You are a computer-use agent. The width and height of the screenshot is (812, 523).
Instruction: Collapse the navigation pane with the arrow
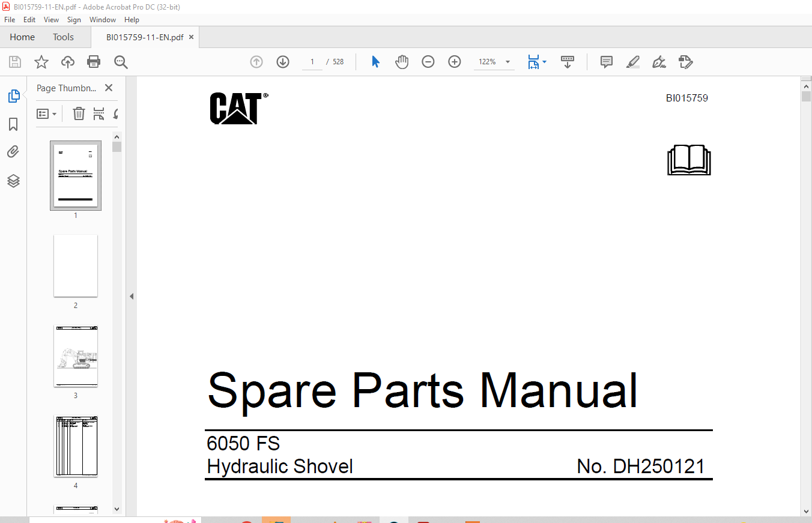click(x=132, y=296)
